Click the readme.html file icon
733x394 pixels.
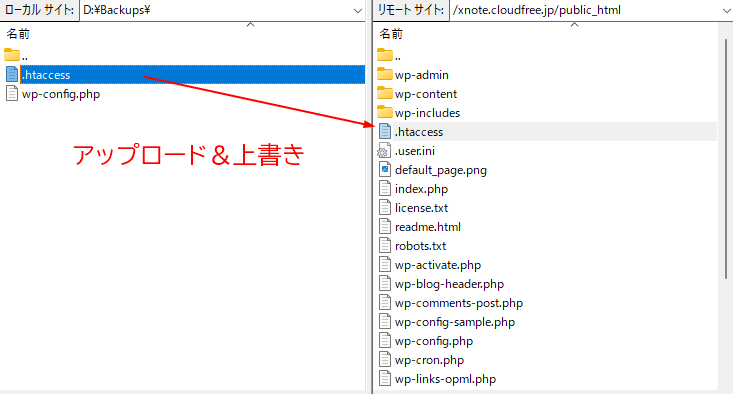(x=385, y=227)
